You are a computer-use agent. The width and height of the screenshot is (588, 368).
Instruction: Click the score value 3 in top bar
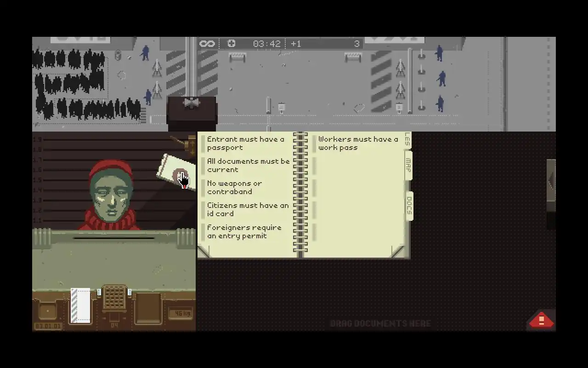point(357,44)
